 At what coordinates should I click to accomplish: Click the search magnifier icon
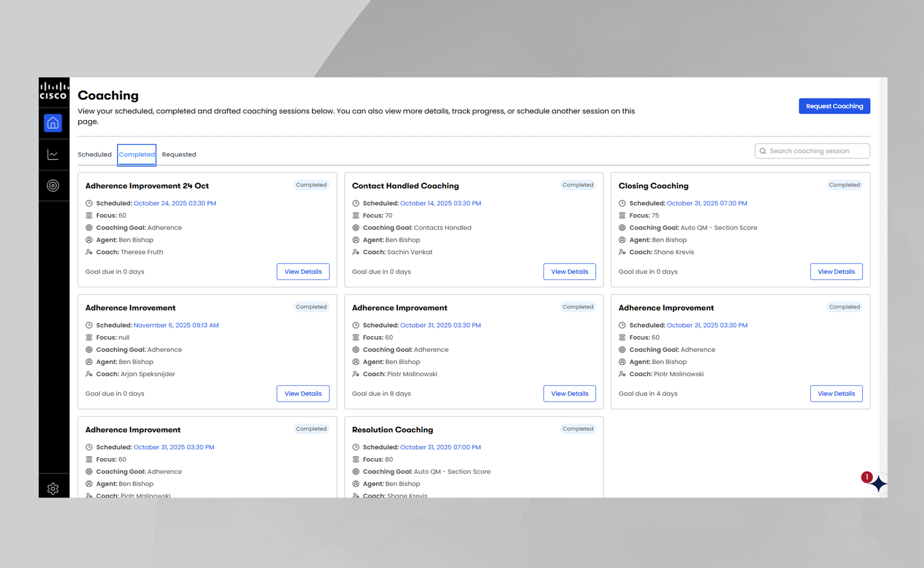763,151
